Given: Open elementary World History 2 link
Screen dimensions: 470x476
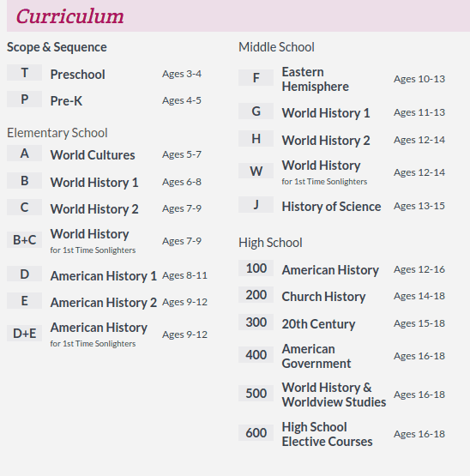Looking at the screenshot, I should (94, 209).
